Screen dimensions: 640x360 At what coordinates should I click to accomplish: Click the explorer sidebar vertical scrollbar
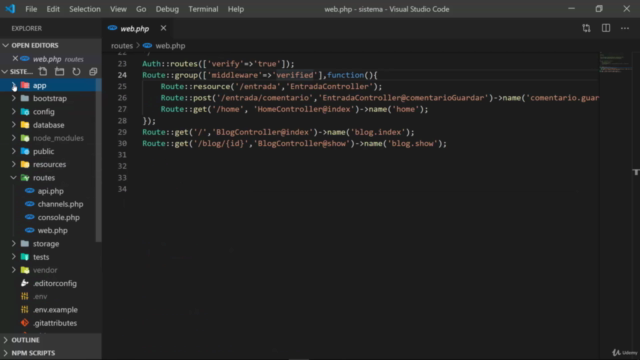(98, 161)
